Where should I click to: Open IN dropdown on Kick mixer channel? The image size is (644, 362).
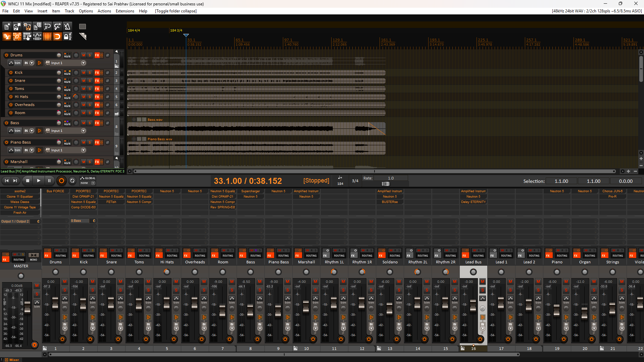[x=93, y=326]
